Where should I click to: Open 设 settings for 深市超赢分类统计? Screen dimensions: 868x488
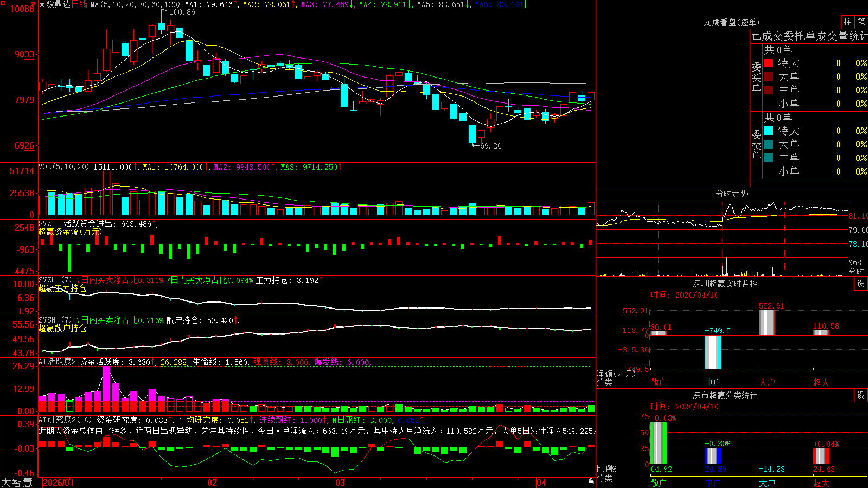tap(861, 396)
